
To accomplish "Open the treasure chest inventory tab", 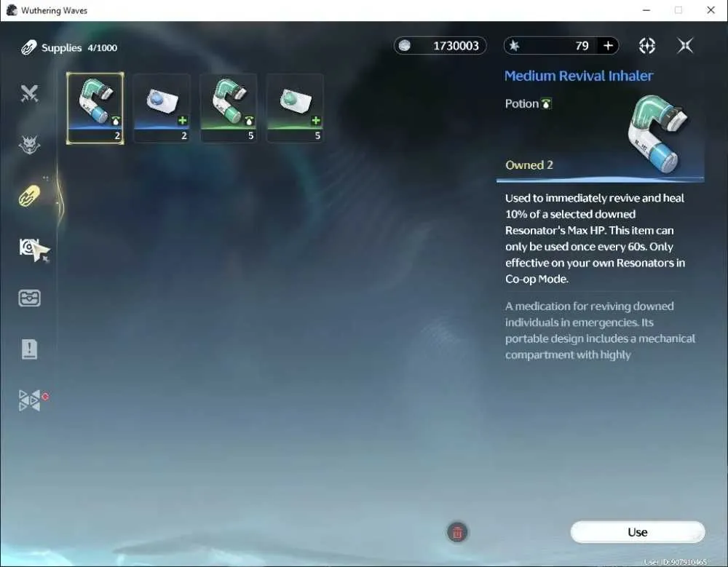I will click(29, 298).
